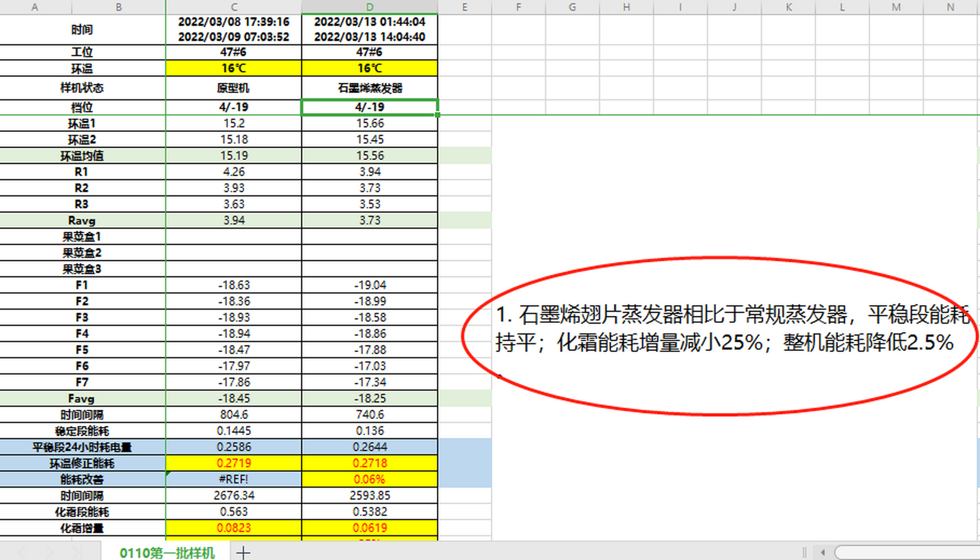980x560 pixels.
Task: Select the 能耗改善 value 0.06%
Action: click(x=370, y=479)
